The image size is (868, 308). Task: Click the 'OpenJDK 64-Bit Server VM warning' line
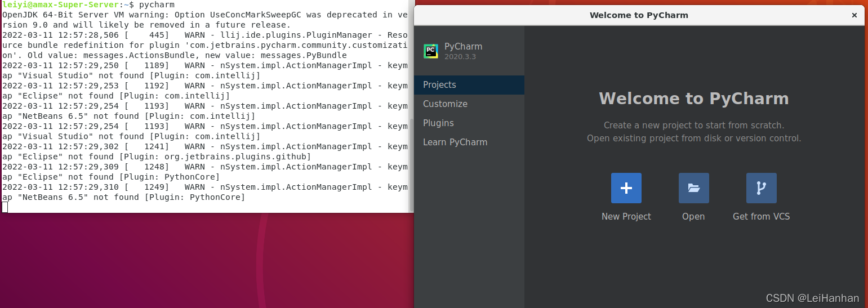click(x=205, y=15)
